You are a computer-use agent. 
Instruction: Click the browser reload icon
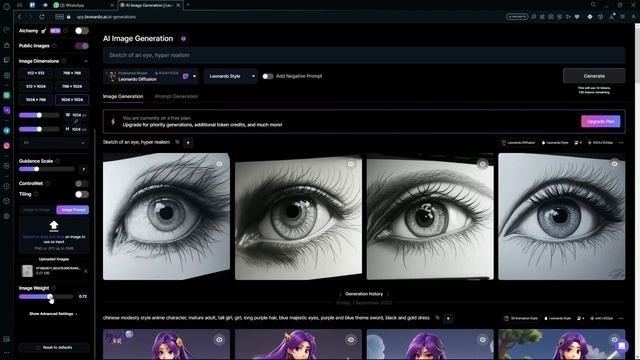pos(42,17)
